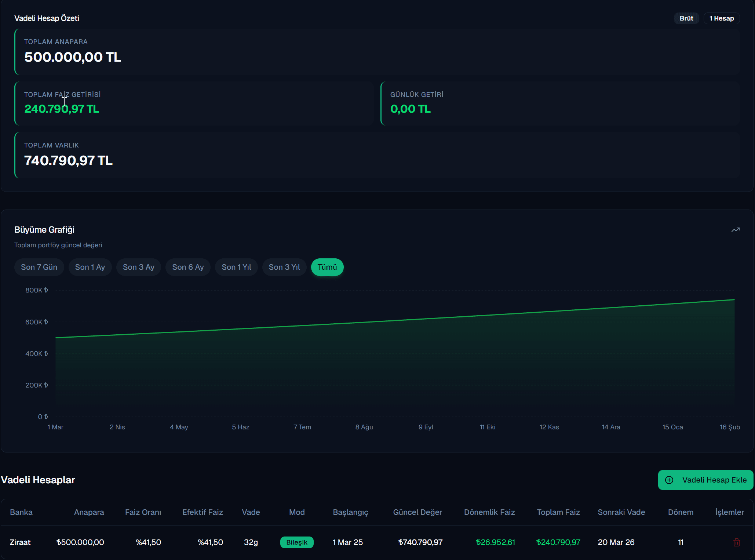
Task: Choose the Son 1 Yıl filter
Action: [x=236, y=267]
